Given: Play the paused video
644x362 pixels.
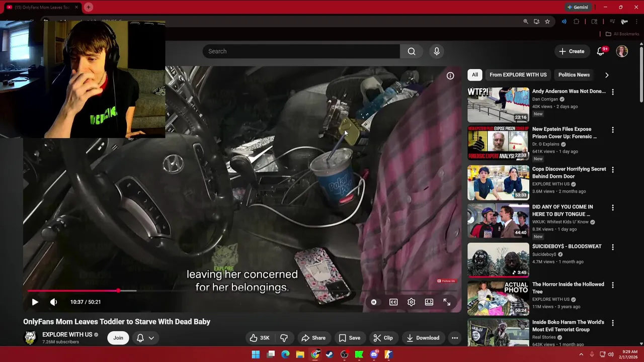Looking at the screenshot, I should click(35, 302).
